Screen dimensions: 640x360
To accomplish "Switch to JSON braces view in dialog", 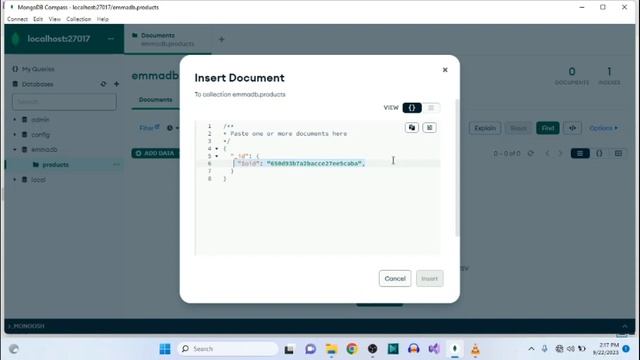I will 412,108.
